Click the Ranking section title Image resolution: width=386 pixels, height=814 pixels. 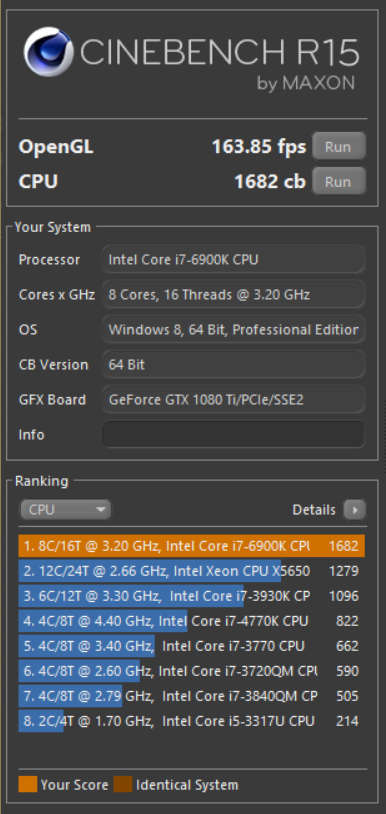click(42, 481)
